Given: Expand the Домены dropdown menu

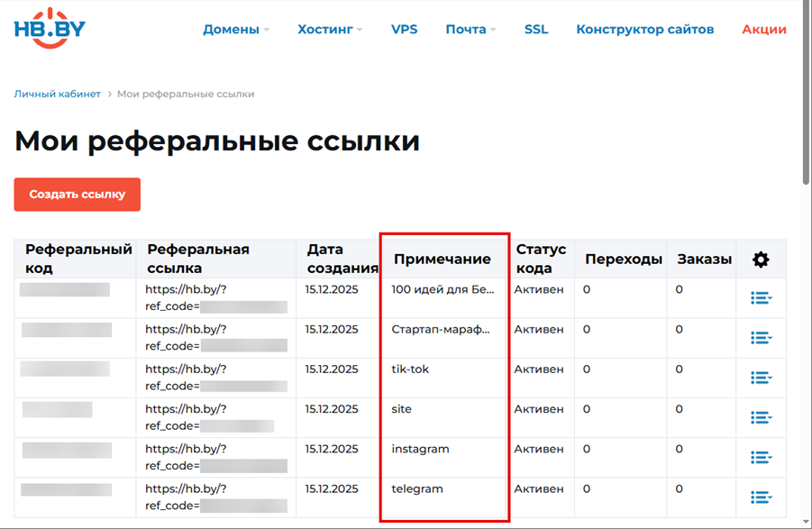Looking at the screenshot, I should pyautogui.click(x=236, y=30).
